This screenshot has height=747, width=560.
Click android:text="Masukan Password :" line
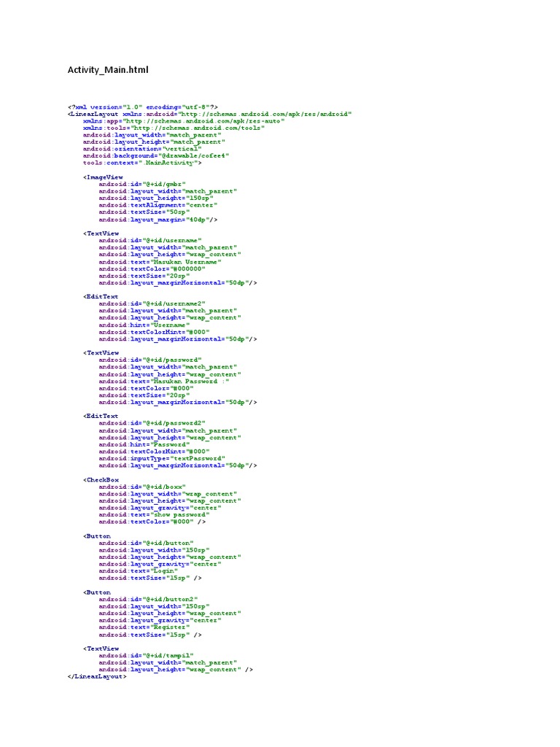pyautogui.click(x=164, y=381)
